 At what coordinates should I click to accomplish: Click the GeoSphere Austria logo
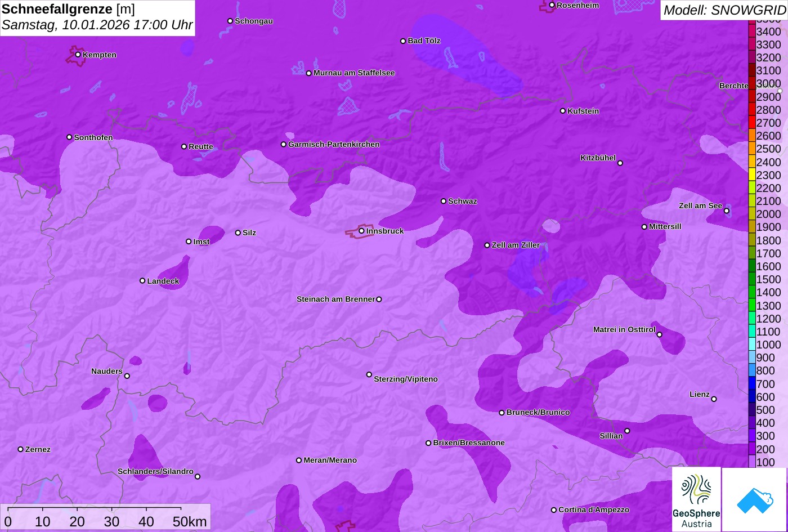(x=696, y=499)
